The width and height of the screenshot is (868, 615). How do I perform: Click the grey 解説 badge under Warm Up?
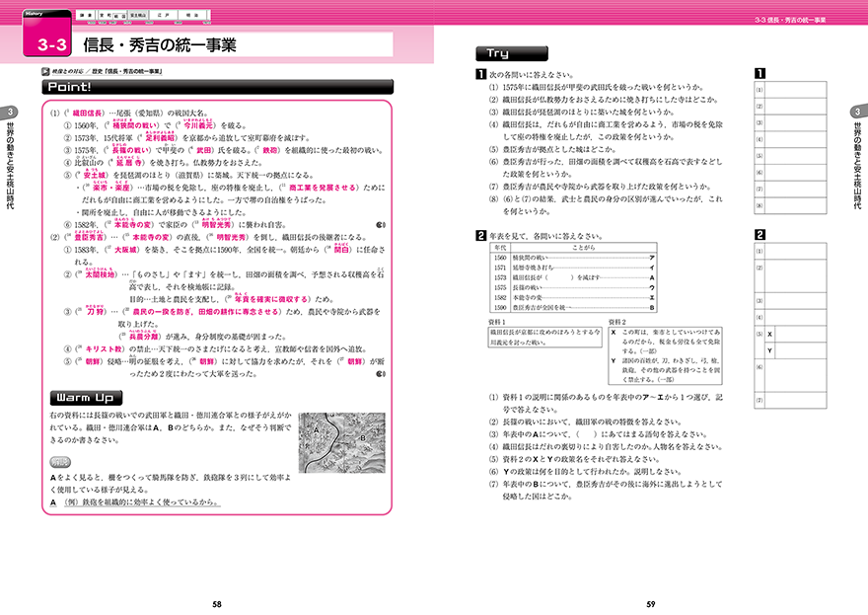click(60, 462)
